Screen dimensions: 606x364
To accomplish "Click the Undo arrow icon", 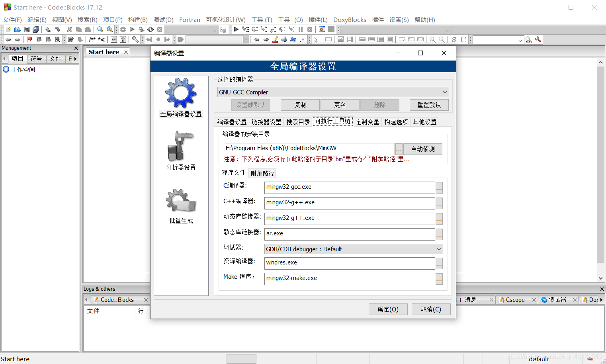I will [x=48, y=29].
